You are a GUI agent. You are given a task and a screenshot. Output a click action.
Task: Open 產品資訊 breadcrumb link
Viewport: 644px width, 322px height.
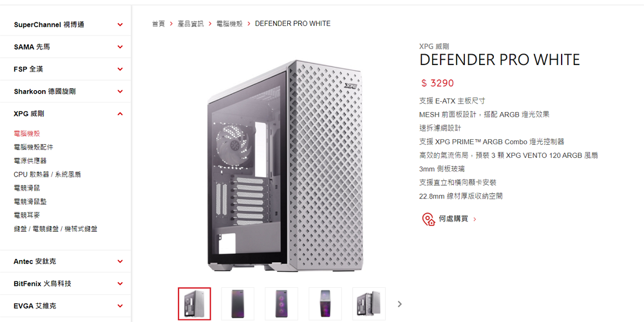191,23
